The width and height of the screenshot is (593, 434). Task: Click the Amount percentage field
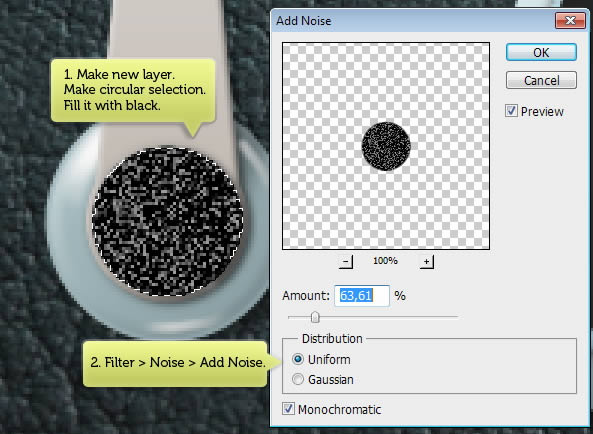point(362,296)
